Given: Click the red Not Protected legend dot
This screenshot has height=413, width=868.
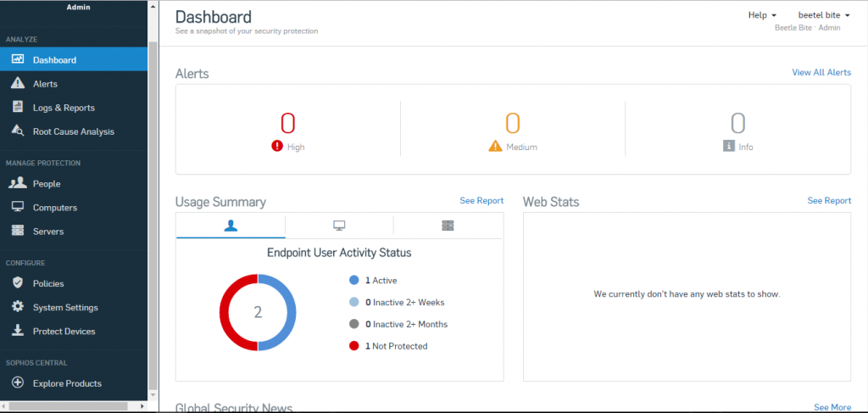Looking at the screenshot, I should point(354,346).
